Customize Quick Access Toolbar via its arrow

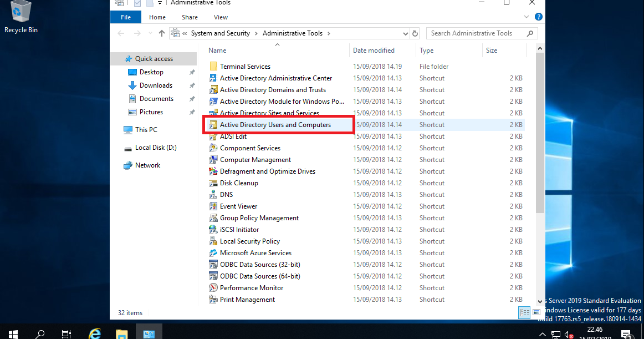click(160, 3)
